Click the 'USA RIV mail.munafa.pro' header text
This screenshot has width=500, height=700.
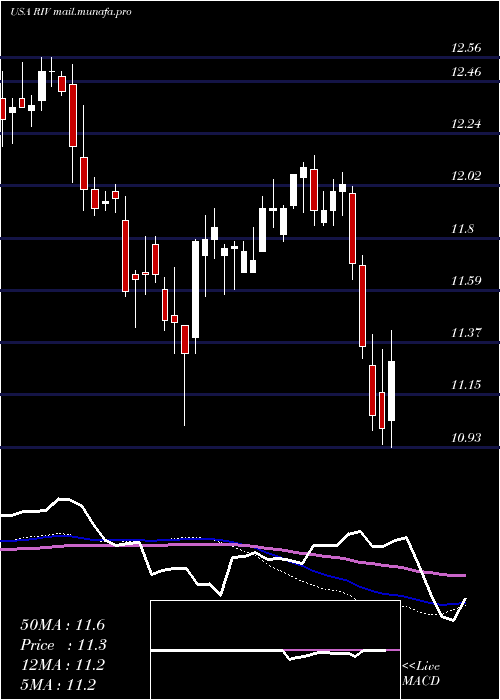click(71, 12)
